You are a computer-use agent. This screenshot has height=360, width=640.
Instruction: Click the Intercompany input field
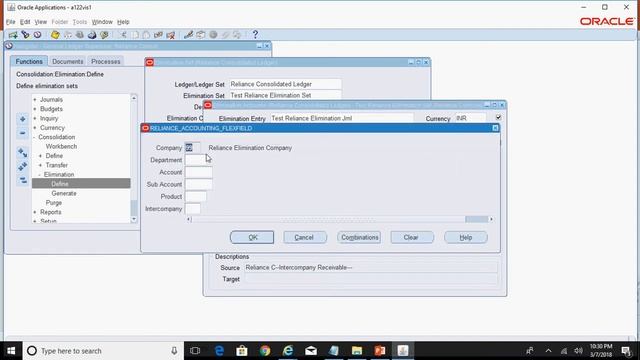coord(192,209)
